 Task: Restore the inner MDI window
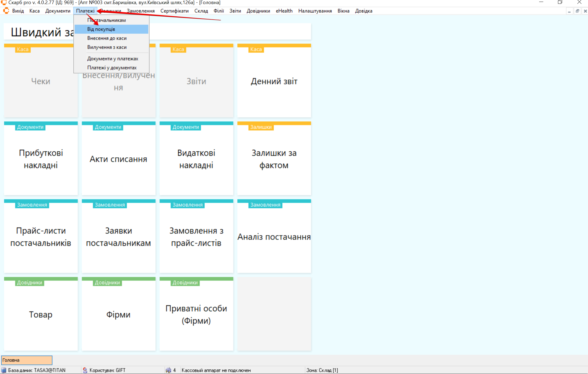577,11
